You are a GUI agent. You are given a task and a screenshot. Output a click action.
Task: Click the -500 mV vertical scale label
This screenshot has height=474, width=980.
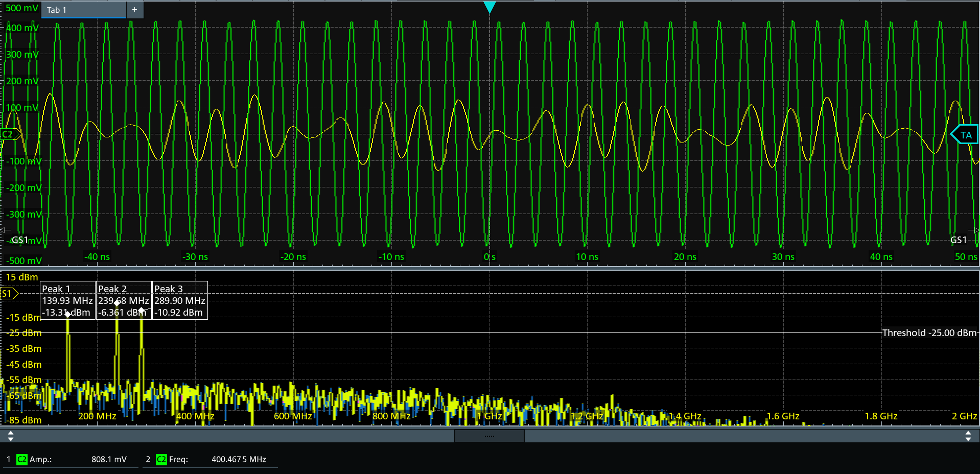click(x=24, y=260)
